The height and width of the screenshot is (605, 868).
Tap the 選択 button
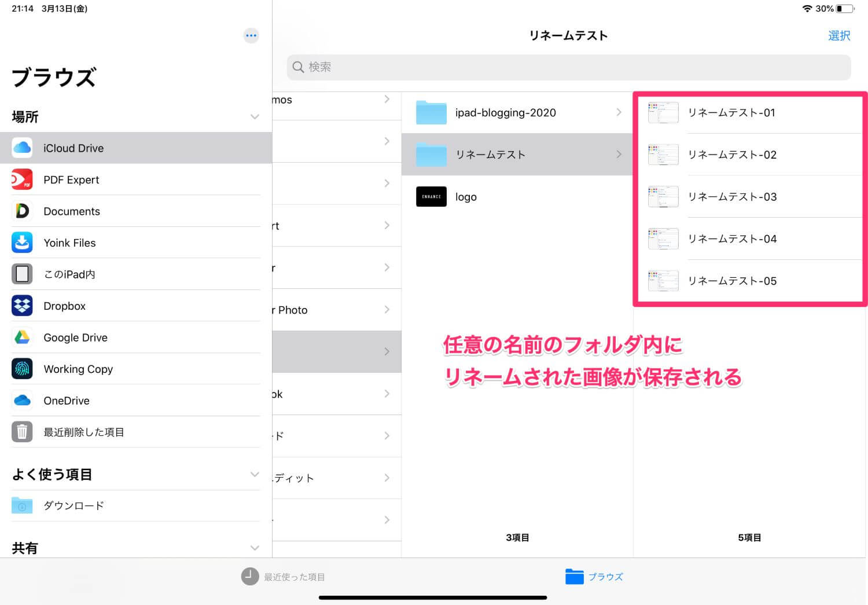tap(839, 36)
